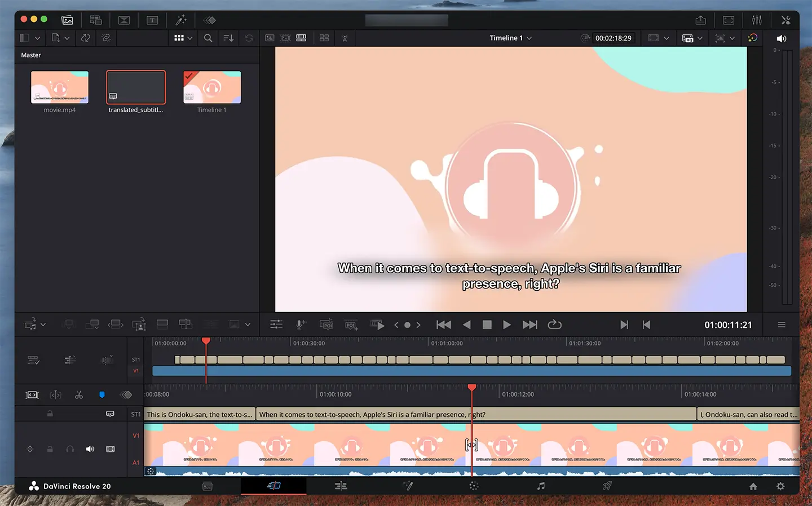Image resolution: width=812 pixels, height=506 pixels.
Task: Go to the first frame
Action: coord(444,325)
